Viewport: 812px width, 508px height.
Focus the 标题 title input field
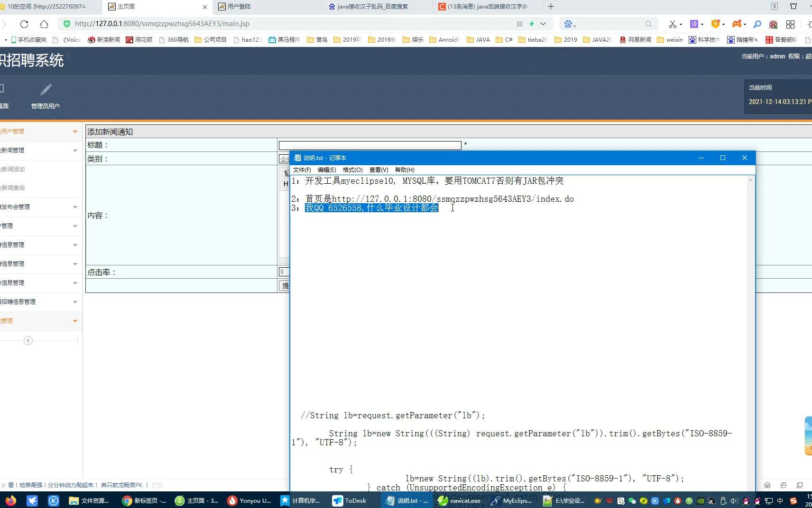tap(370, 145)
